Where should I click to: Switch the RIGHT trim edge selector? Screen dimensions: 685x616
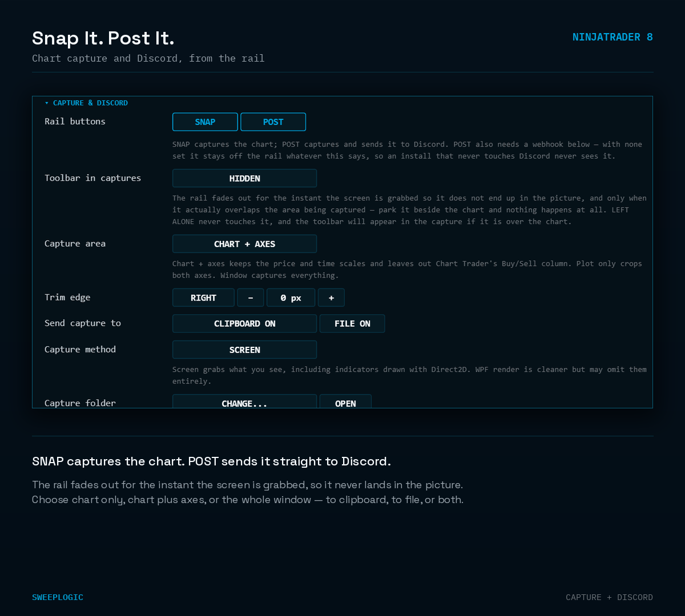pos(203,298)
